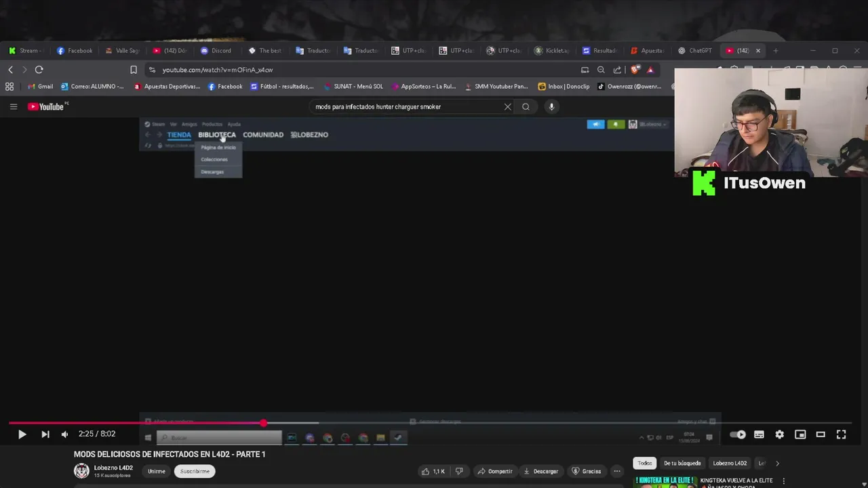Image resolution: width=868 pixels, height=488 pixels.
Task: Switch to the ChatGPT browser tab
Action: pos(696,51)
